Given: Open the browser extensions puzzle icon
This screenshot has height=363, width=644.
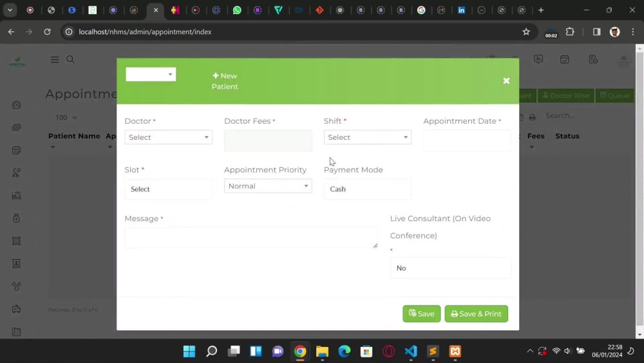Looking at the screenshot, I should (x=570, y=32).
